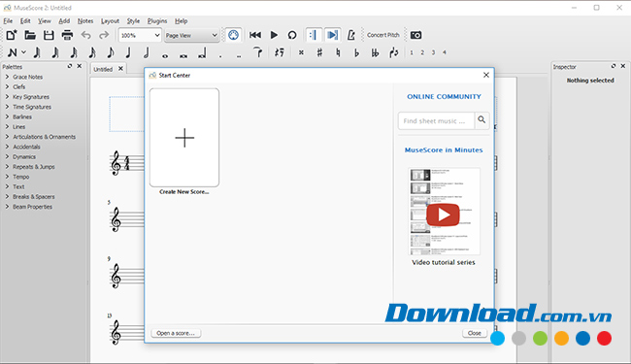
Task: Toggle MIDI input button
Action: tap(233, 35)
